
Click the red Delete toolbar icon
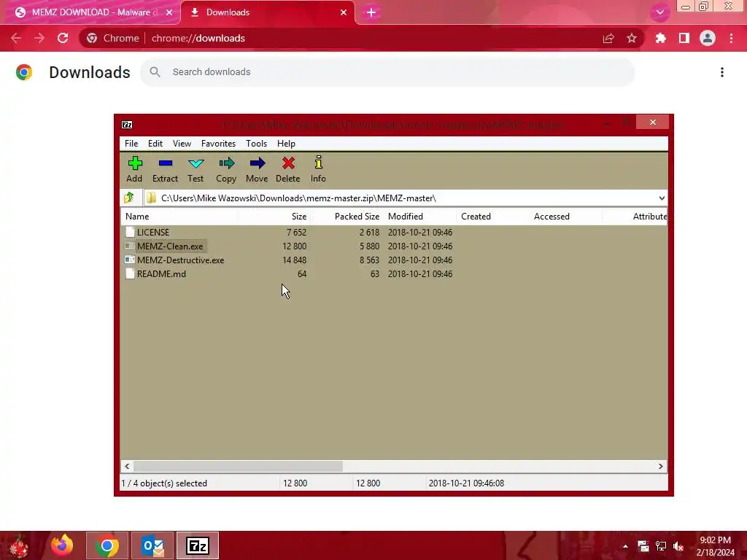(x=288, y=163)
